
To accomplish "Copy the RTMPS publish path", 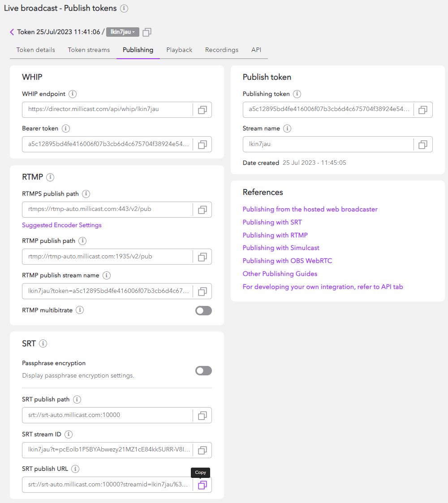I will click(202, 210).
